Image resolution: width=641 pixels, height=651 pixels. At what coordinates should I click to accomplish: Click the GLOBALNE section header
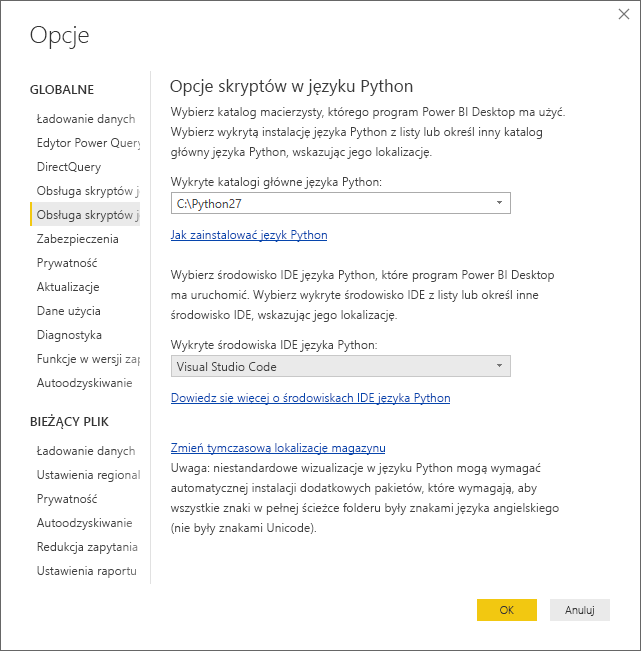(62, 90)
